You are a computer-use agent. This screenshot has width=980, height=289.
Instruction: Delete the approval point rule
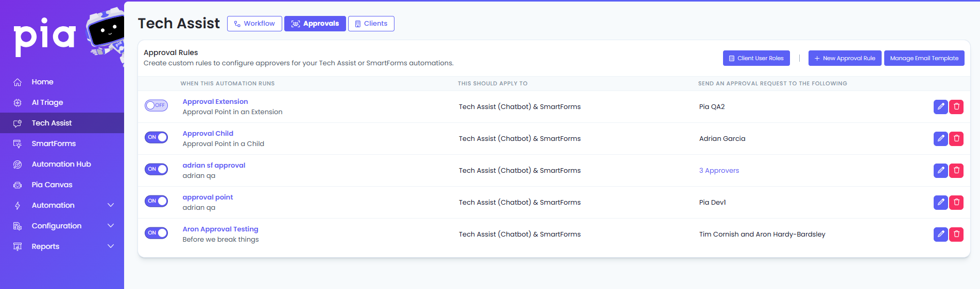point(956,202)
